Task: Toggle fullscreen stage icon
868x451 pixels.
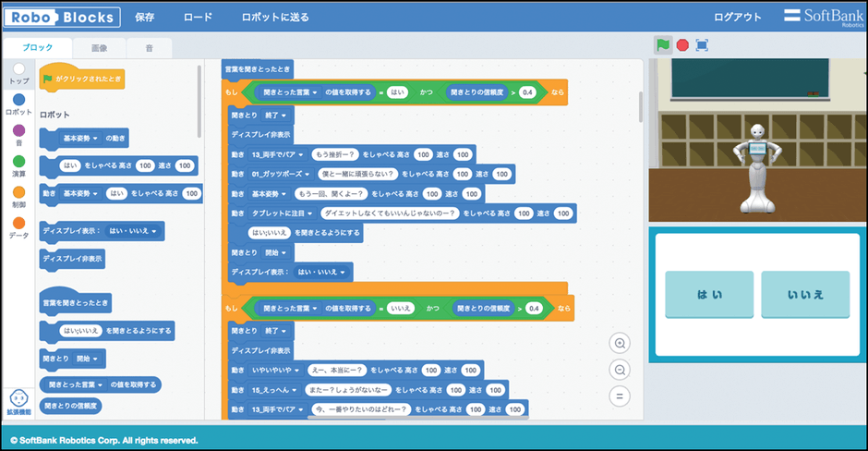Action: [702, 44]
